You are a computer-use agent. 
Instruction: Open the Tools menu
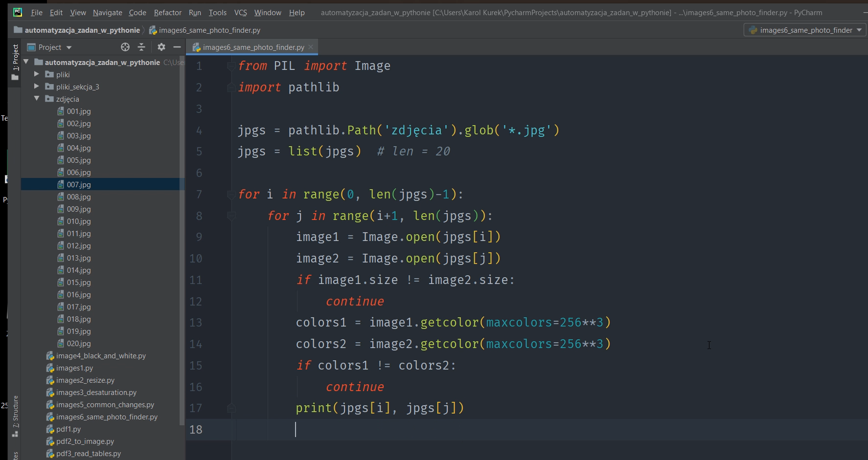[x=217, y=12]
